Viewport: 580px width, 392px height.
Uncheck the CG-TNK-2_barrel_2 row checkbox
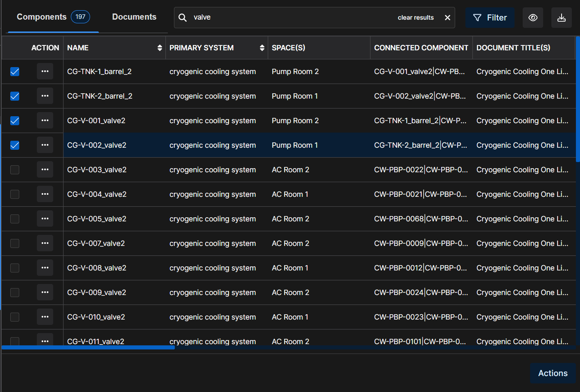coord(15,96)
